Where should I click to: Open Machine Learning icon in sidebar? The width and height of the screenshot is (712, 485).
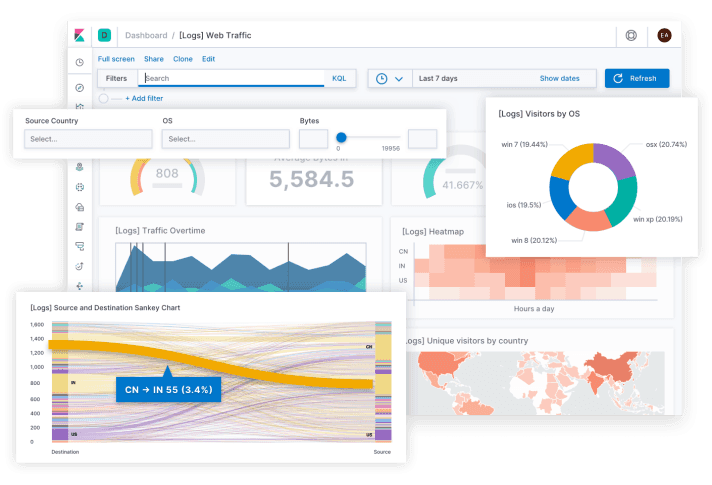pyautogui.click(x=79, y=187)
